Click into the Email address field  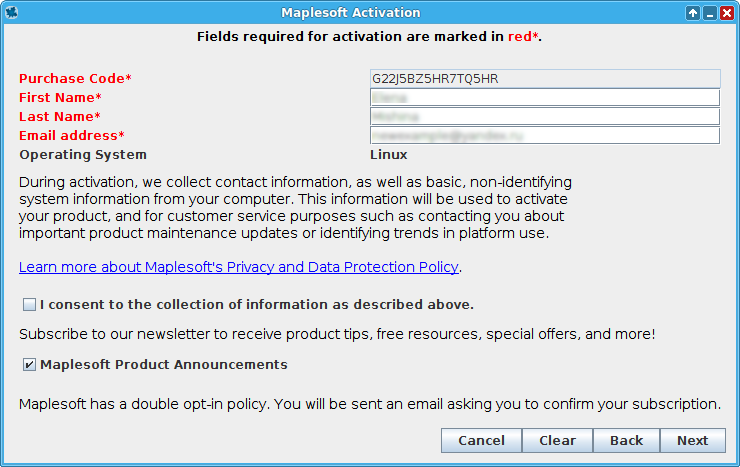(545, 135)
